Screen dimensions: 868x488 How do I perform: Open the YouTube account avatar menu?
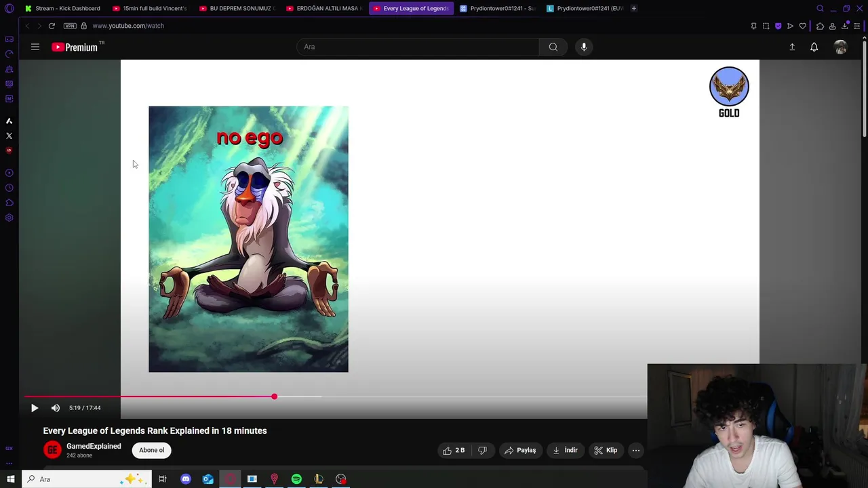click(840, 47)
